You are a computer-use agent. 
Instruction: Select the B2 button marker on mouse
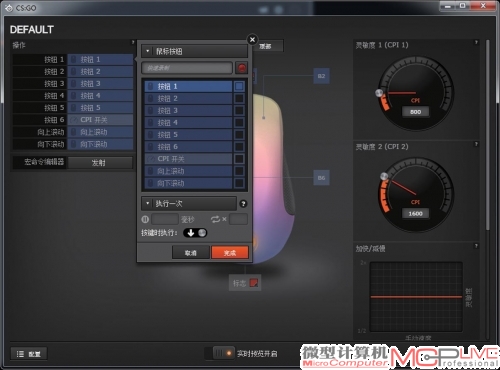click(x=321, y=76)
